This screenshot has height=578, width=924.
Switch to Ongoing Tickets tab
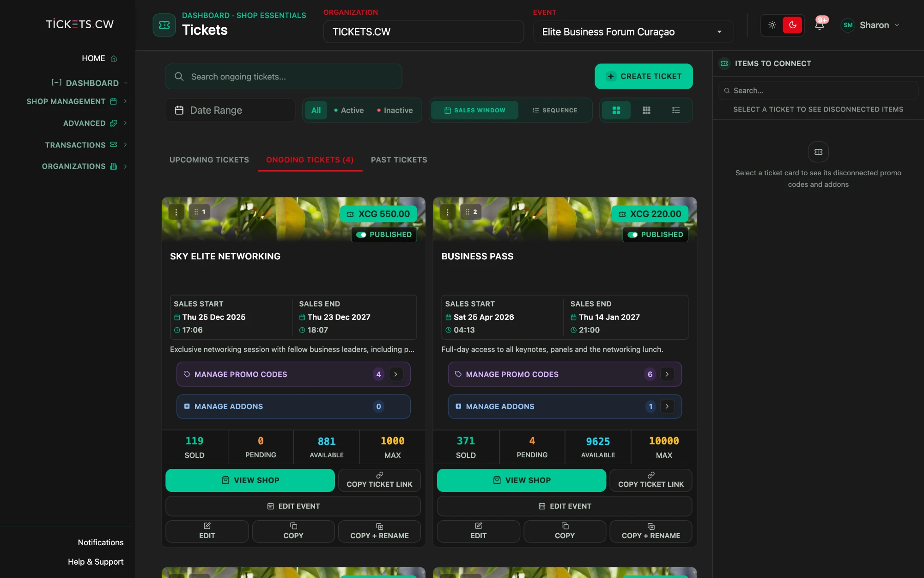pos(310,160)
